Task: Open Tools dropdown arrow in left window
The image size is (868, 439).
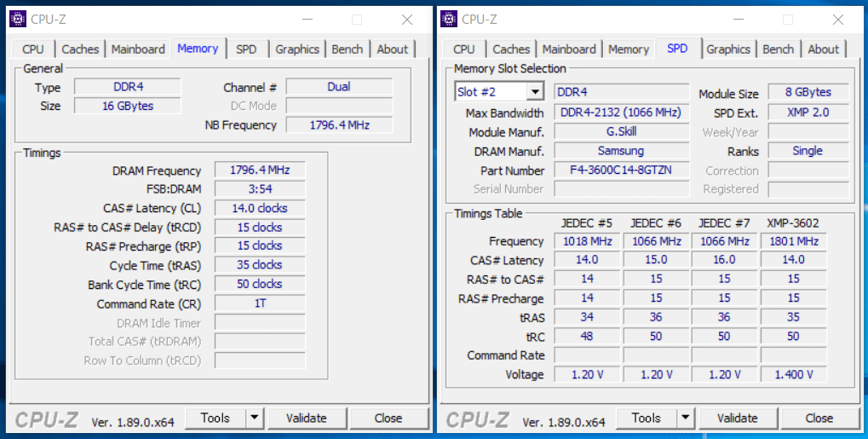Action: tap(255, 419)
